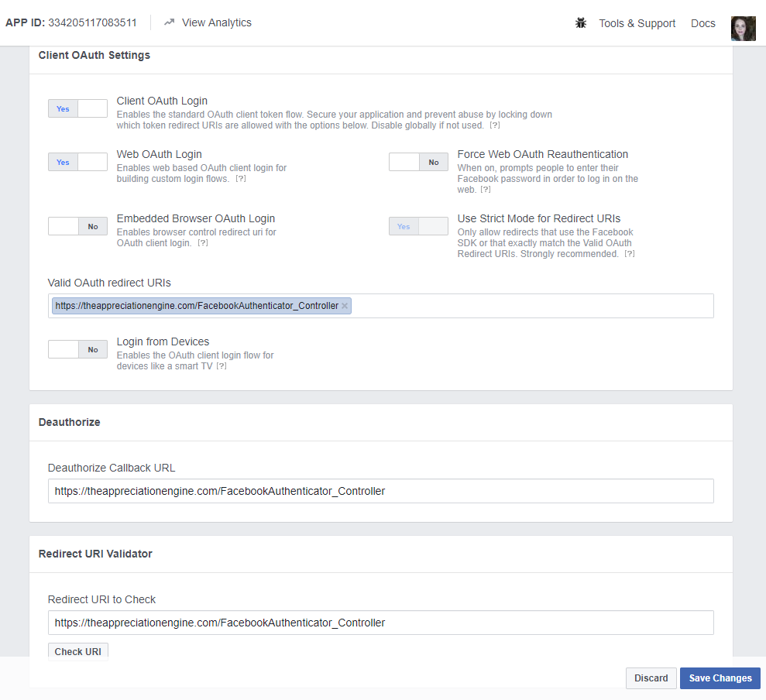This screenshot has width=766, height=700.
Task: Click Client OAuth Settings heading
Action: [x=94, y=55]
